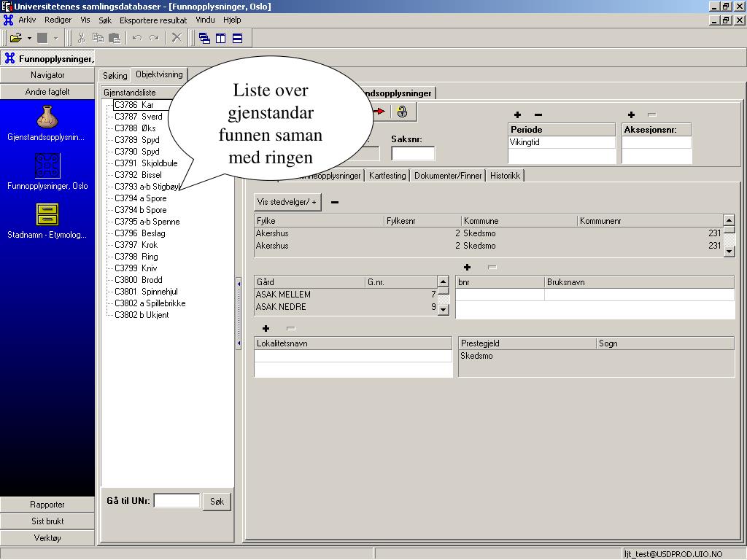The image size is (747, 560).
Task: Select the ASAK NEDRE farm row
Action: (x=346, y=307)
